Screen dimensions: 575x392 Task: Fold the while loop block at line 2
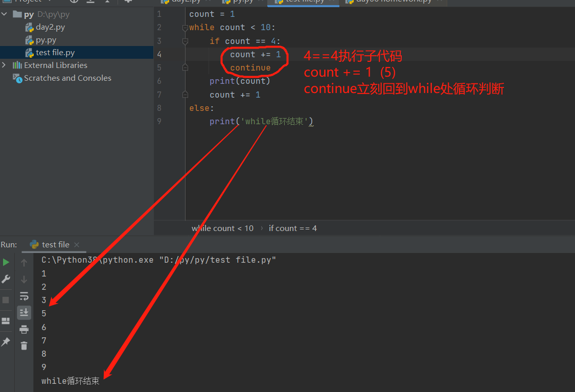pyautogui.click(x=185, y=28)
